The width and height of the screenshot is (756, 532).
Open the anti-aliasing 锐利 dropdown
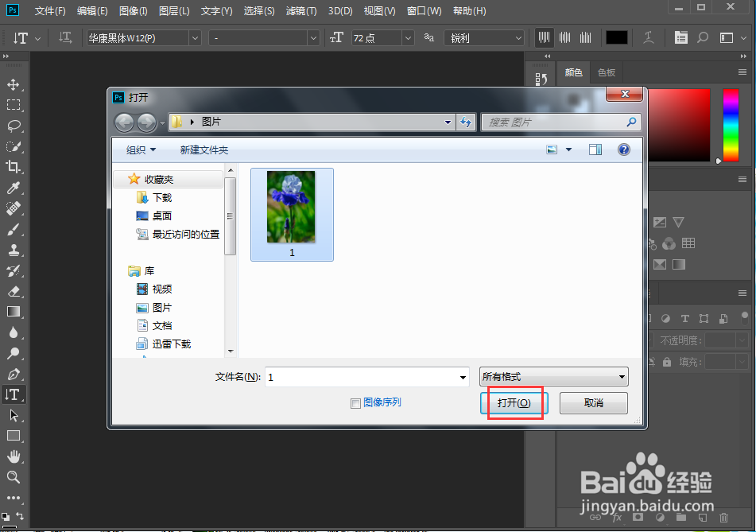click(518, 38)
